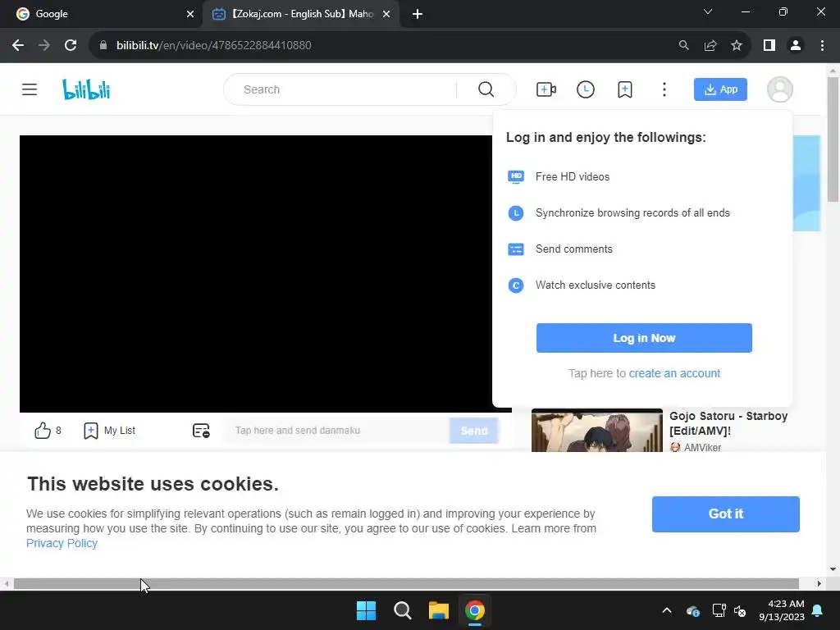Click the black video player area

coord(256,274)
